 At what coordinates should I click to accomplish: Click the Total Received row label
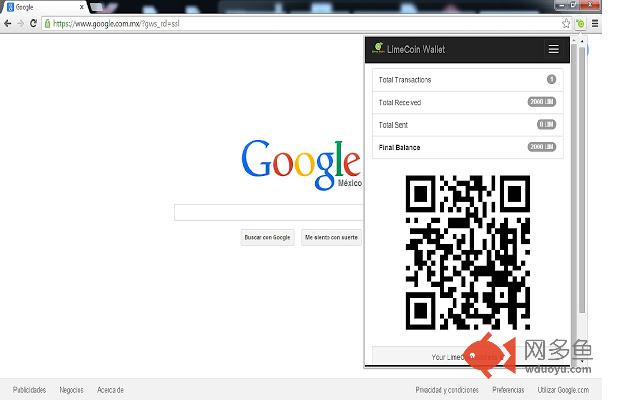click(x=400, y=102)
